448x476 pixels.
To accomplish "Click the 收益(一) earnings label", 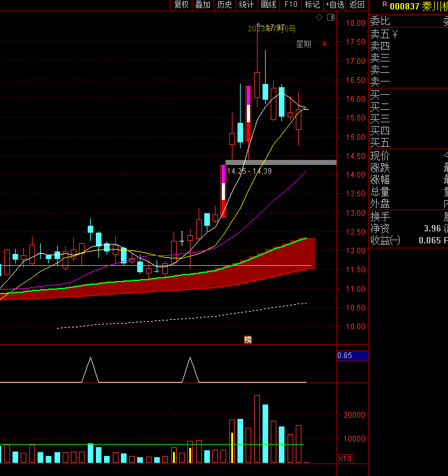I will 385,240.
